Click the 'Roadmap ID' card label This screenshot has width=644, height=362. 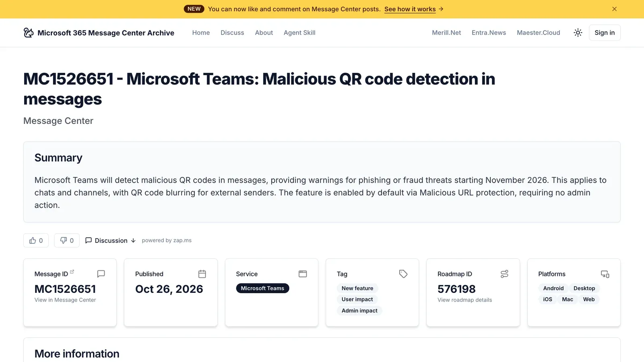[455, 274]
